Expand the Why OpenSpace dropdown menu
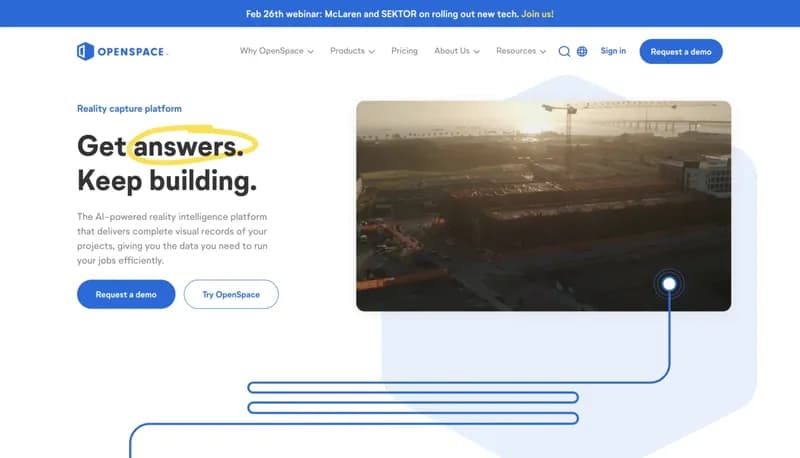This screenshot has width=800, height=458. (x=277, y=51)
